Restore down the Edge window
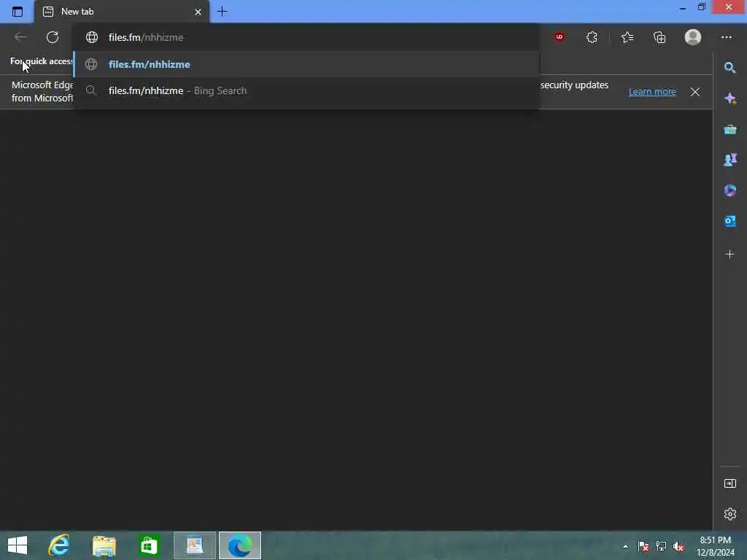The height and width of the screenshot is (560, 747). click(701, 7)
